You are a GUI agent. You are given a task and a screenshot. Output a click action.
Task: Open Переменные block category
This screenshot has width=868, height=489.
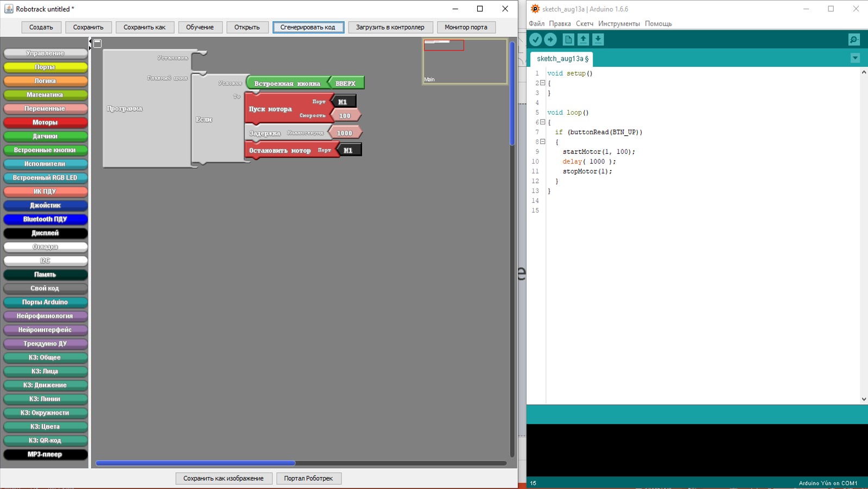coord(46,109)
